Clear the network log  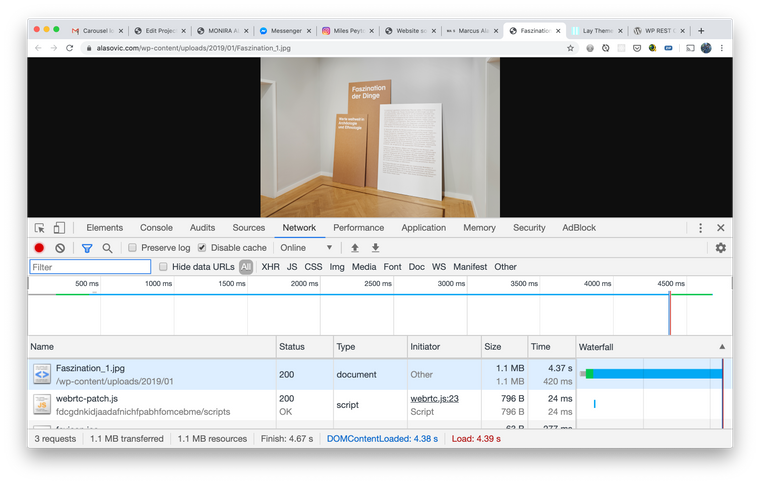(60, 248)
